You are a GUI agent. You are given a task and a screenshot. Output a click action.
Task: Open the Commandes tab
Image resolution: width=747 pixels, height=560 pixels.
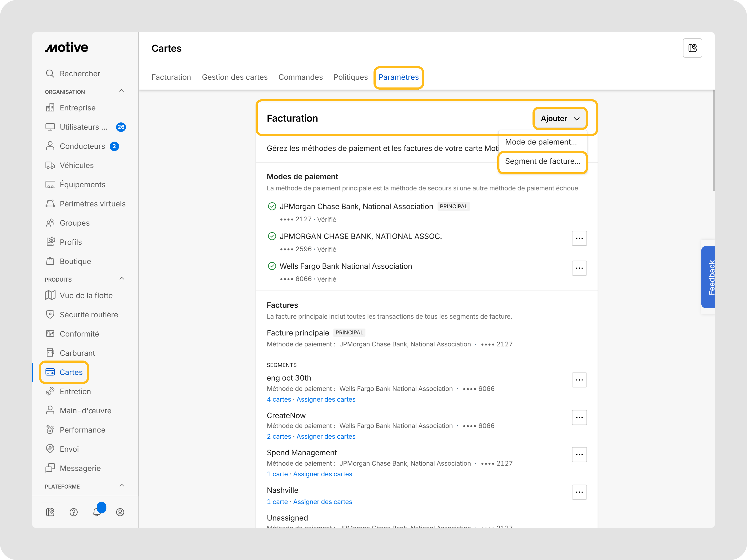(301, 77)
